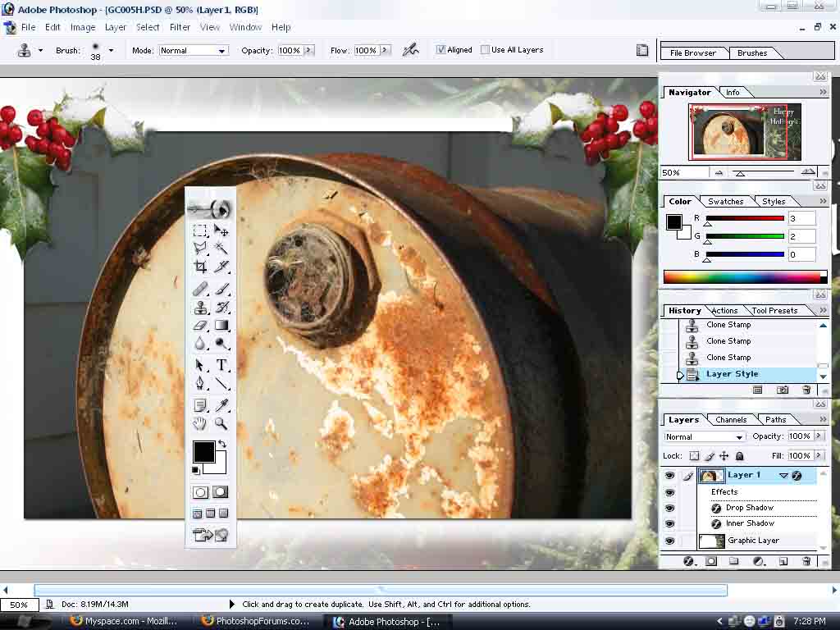Select the Clone Stamp tool in toolbox
Viewport: 840px width, 630px height.
[x=200, y=308]
